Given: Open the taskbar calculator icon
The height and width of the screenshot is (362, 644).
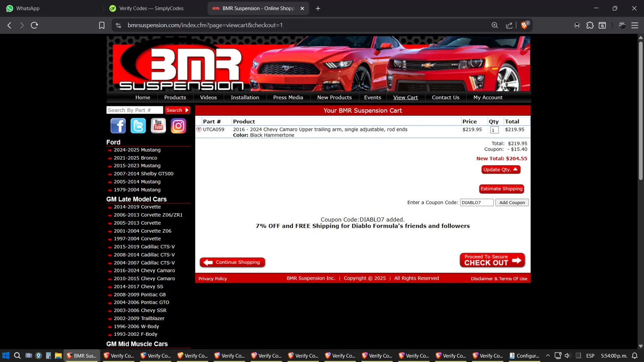Looking at the screenshot, I should click(x=49, y=356).
